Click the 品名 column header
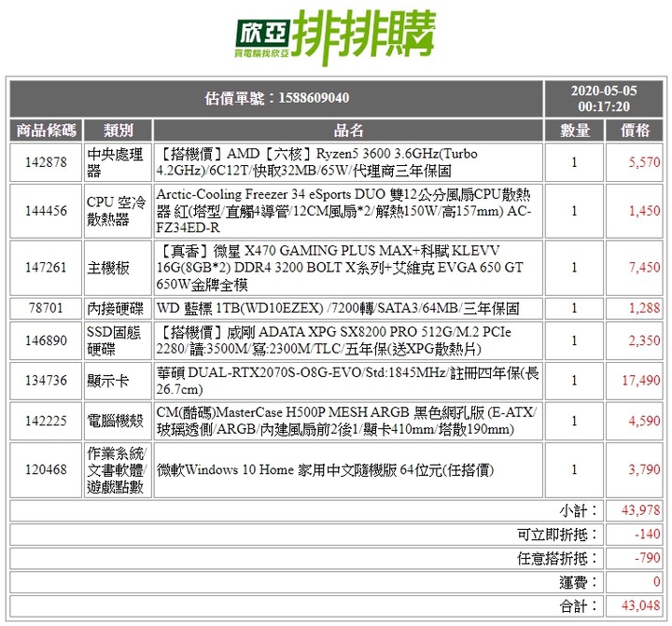 348,131
